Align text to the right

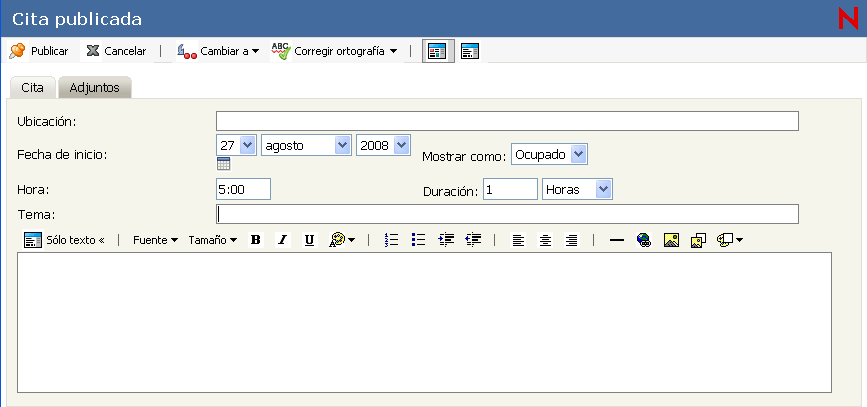(x=572, y=240)
